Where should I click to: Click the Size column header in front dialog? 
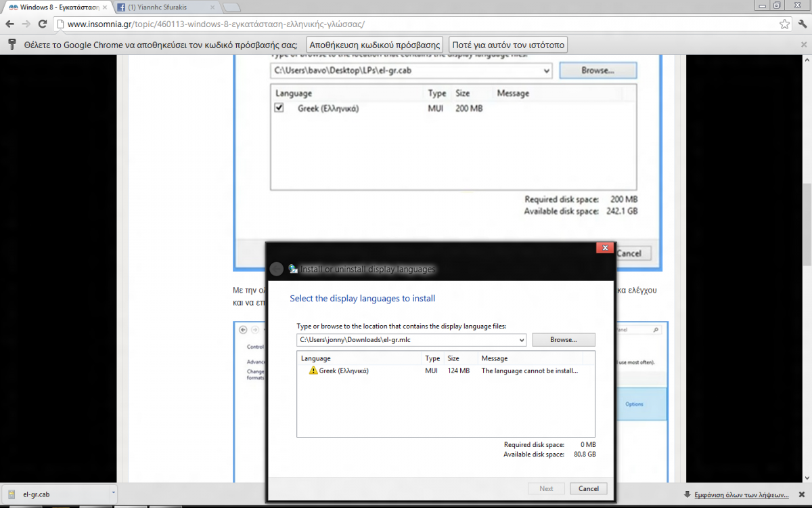tap(453, 358)
